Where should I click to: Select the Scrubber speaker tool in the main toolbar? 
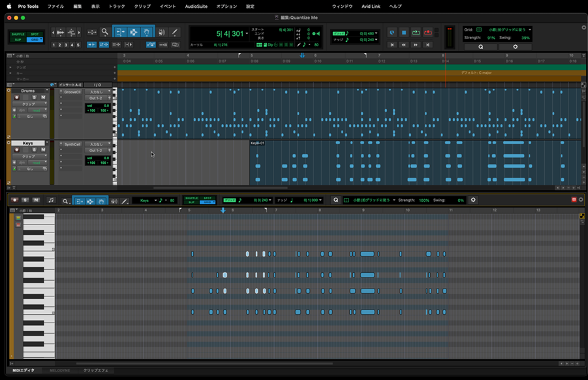tap(162, 32)
